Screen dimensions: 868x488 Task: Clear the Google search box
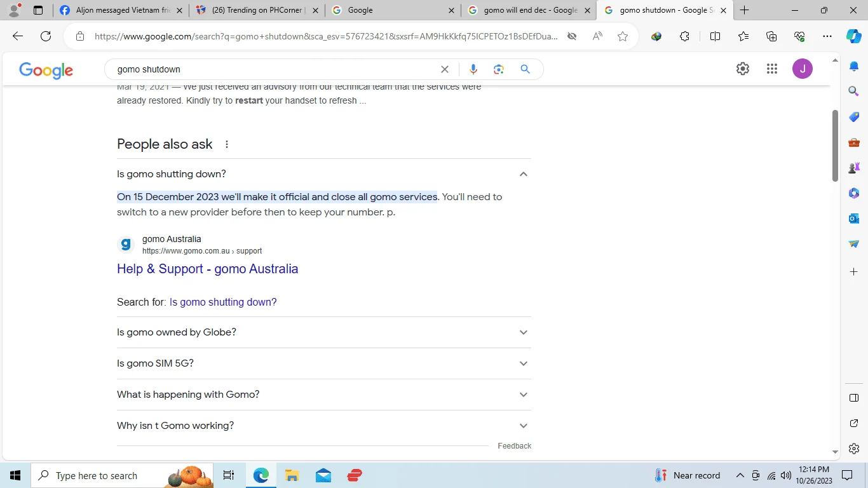coord(445,69)
